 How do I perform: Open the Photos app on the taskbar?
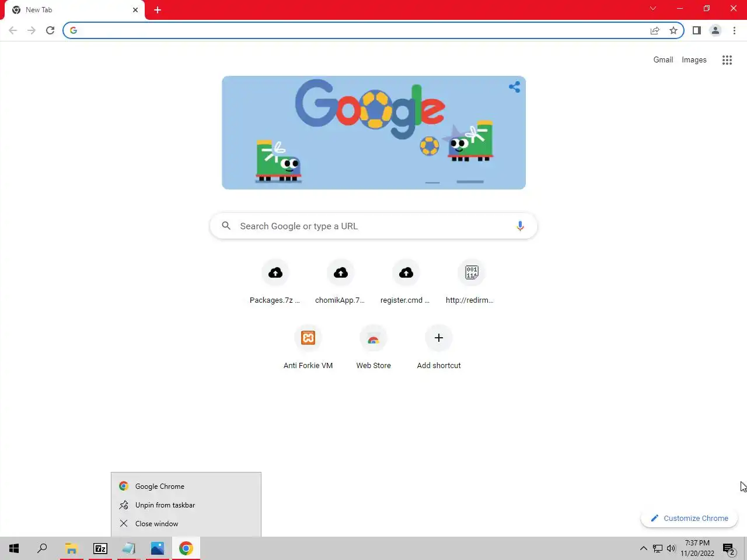coord(158,548)
